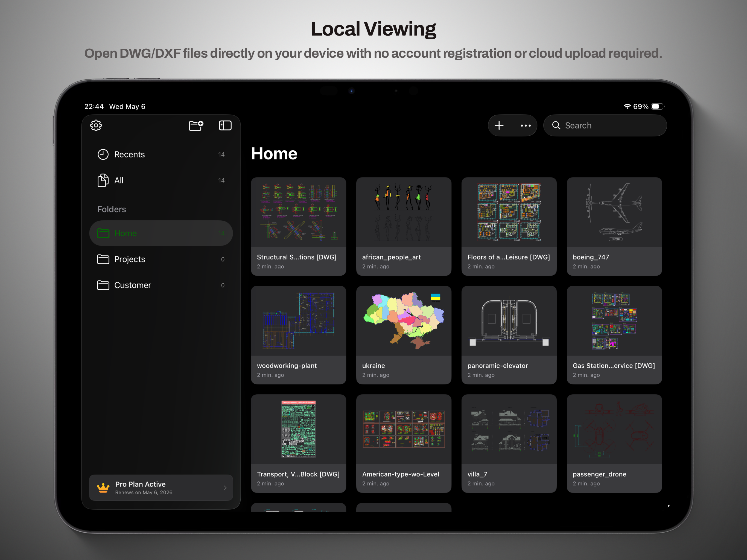Click the green Home folder icon

click(x=103, y=233)
